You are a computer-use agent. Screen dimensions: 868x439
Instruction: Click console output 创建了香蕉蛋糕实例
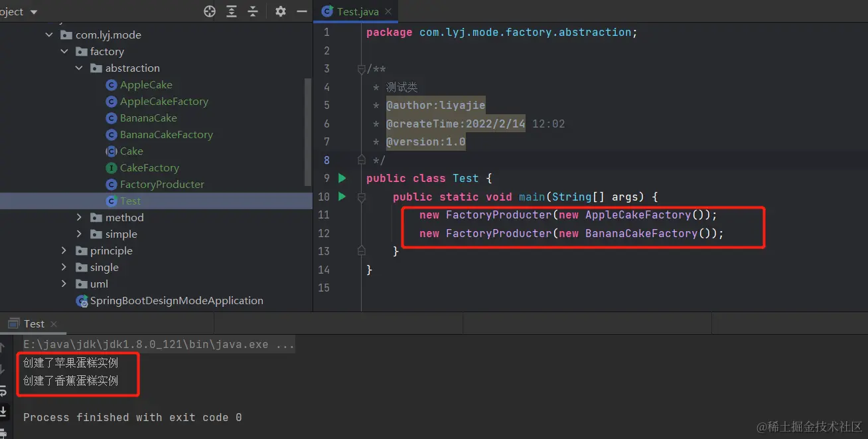tap(71, 381)
